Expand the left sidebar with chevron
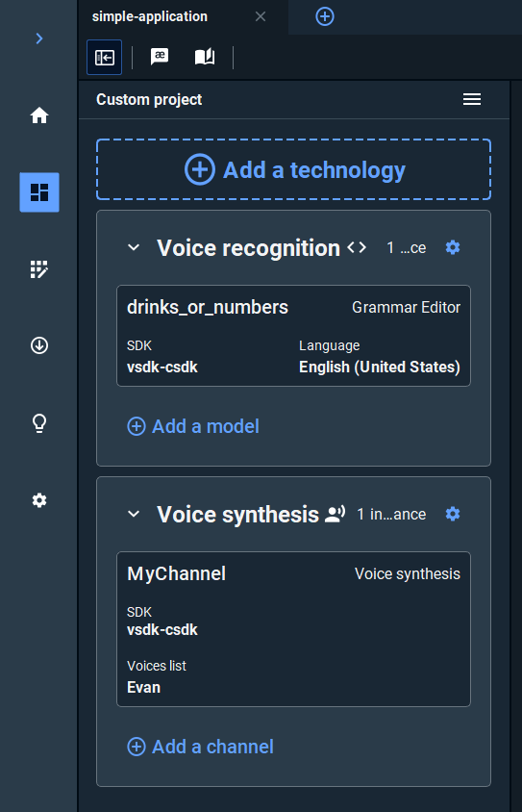The width and height of the screenshot is (522, 812). 39,38
